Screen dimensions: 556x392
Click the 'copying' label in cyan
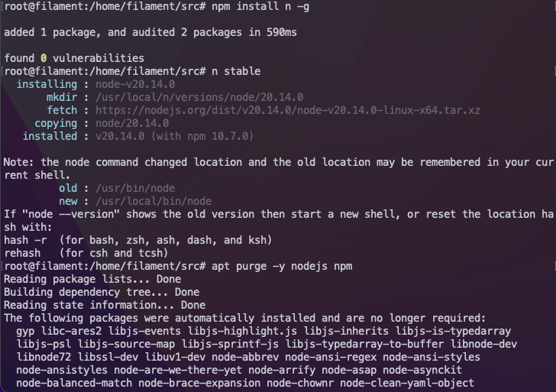56,124
